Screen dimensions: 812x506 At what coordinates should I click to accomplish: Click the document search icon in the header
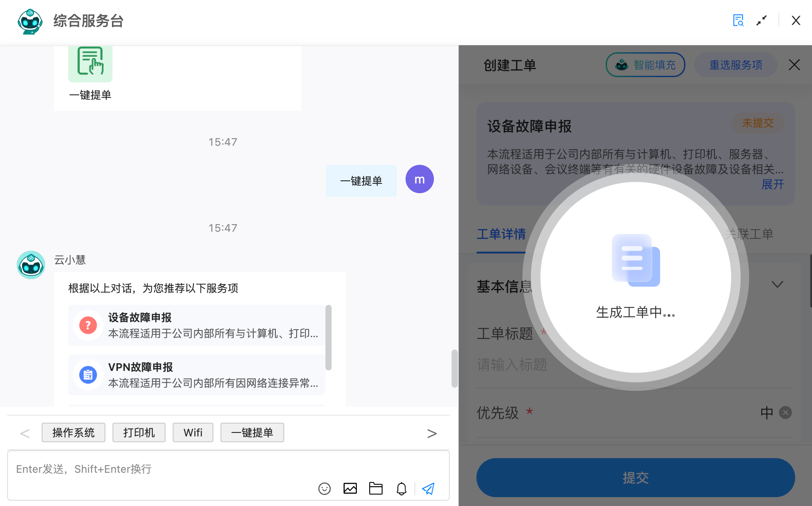point(738,20)
